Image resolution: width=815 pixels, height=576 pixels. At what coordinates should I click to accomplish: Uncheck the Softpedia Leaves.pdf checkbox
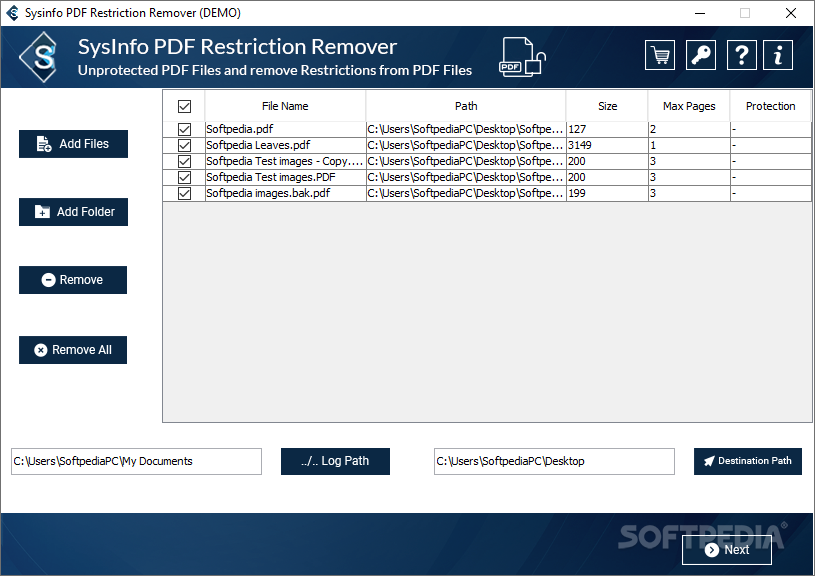(184, 146)
